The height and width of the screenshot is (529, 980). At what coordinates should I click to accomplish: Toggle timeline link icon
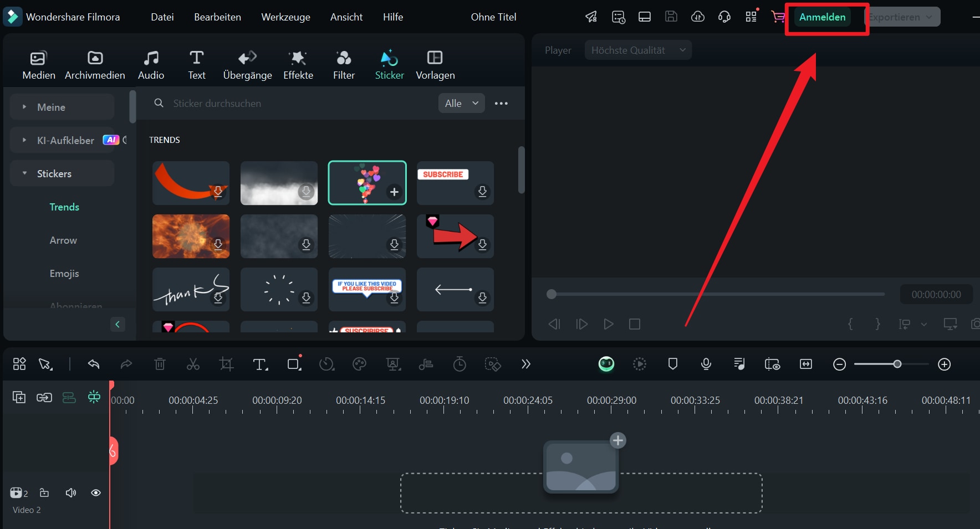click(x=44, y=397)
